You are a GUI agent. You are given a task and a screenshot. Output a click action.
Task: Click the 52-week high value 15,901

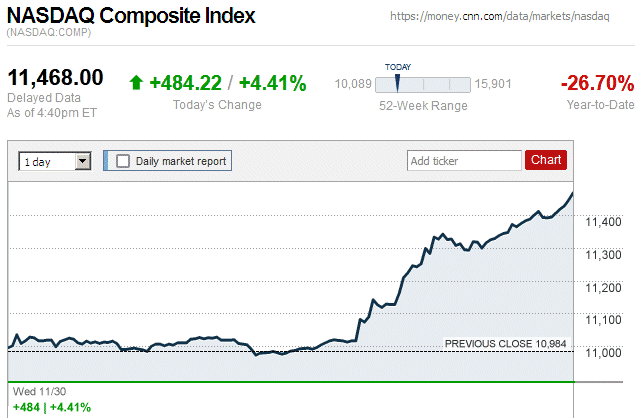point(494,83)
